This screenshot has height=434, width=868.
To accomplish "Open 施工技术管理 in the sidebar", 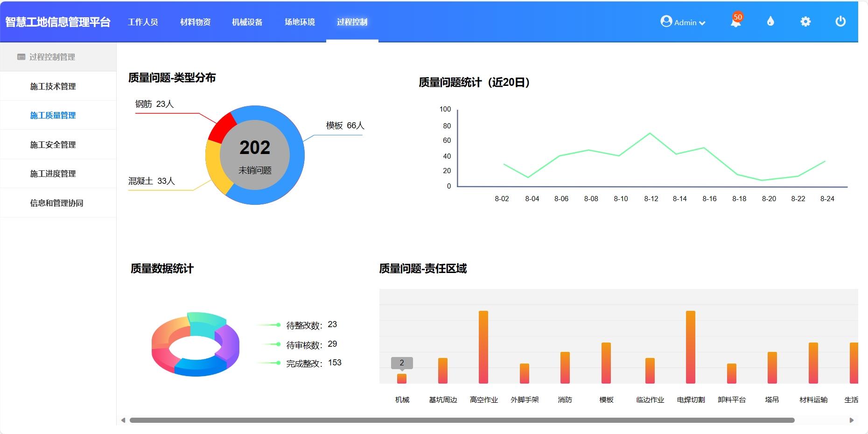I will tap(53, 86).
